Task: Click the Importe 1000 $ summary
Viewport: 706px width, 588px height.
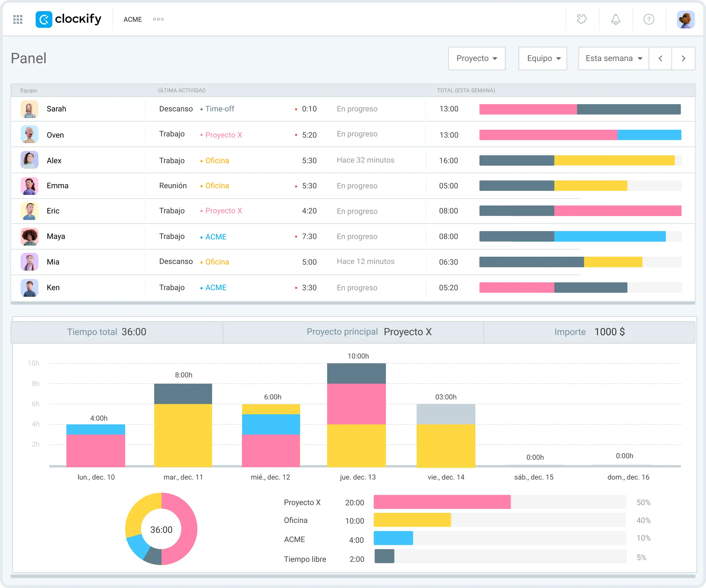Action: (589, 332)
